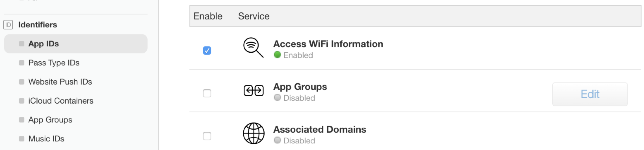
Task: Uncheck the Access WiFi Information checkbox
Action: pyautogui.click(x=207, y=51)
